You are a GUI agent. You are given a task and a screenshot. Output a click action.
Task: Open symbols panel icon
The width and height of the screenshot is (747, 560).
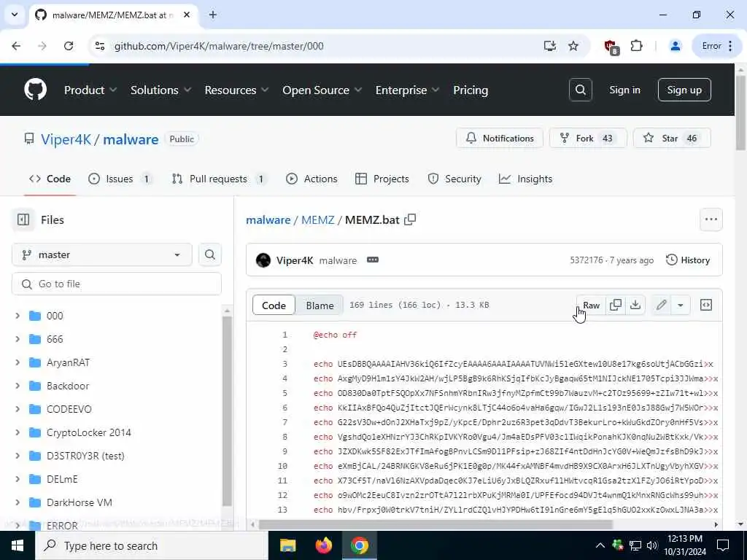(706, 305)
